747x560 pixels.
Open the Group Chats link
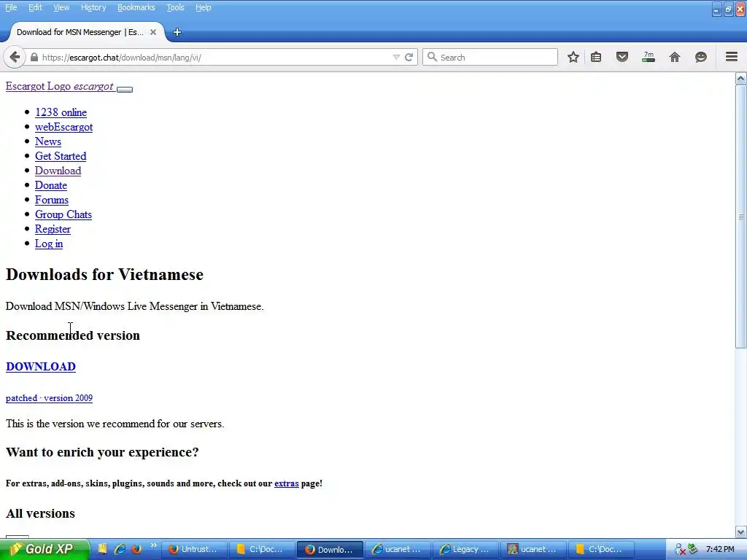[x=63, y=215]
